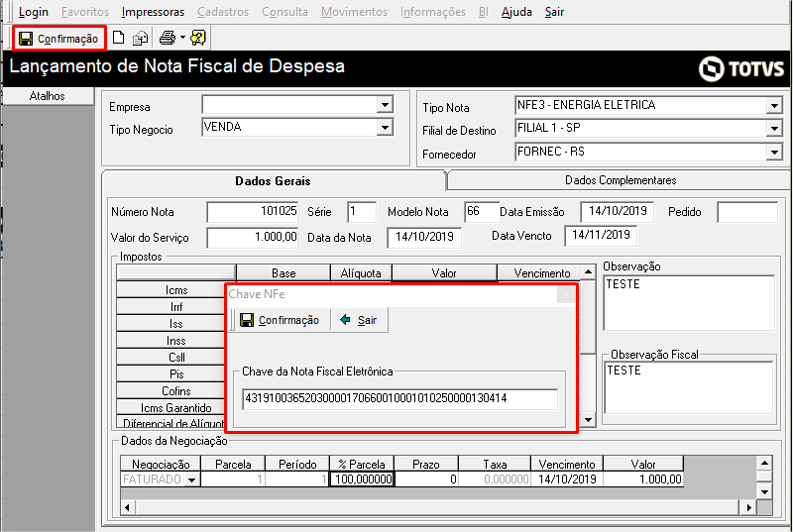The width and height of the screenshot is (793, 532).
Task: Click the Impostos scrollbar down arrow
Action: (x=588, y=419)
